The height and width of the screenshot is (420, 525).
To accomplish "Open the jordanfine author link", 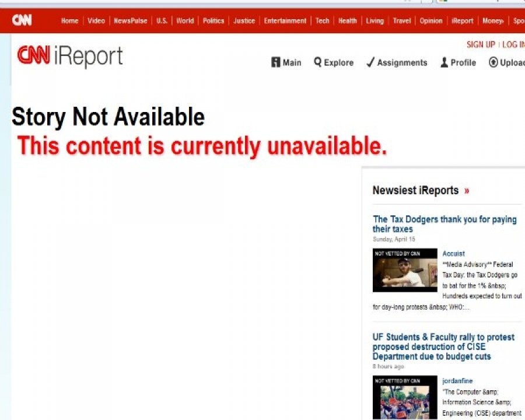I will [457, 381].
